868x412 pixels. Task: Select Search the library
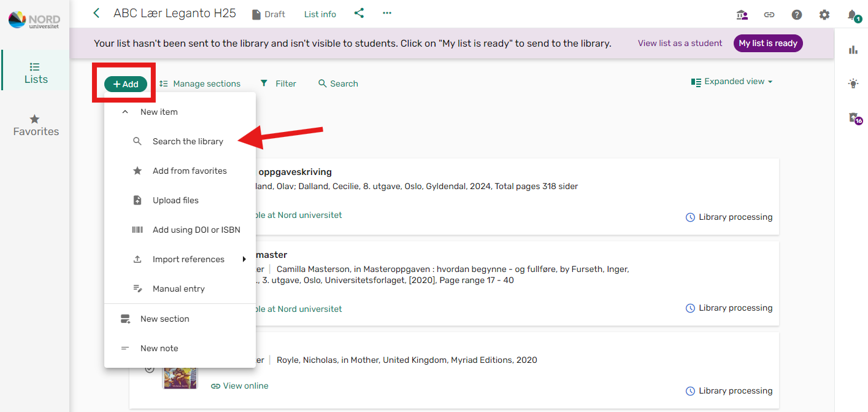[x=180, y=141]
